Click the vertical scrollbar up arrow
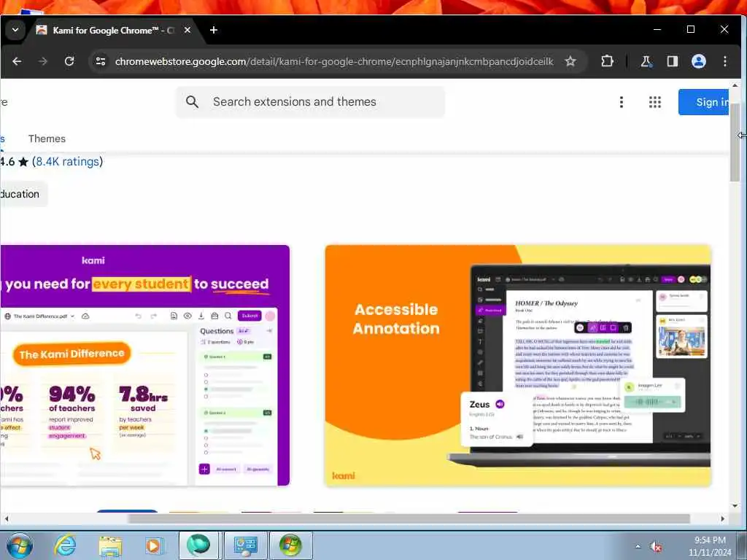This screenshot has width=747, height=560. pos(735,86)
